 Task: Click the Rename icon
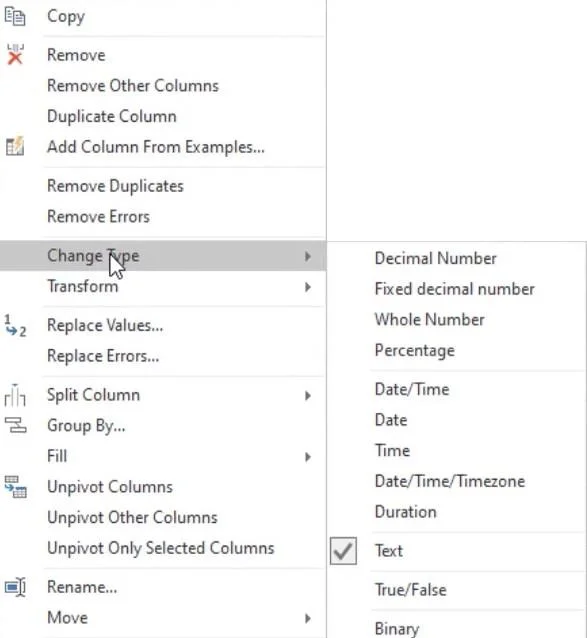(x=15, y=587)
